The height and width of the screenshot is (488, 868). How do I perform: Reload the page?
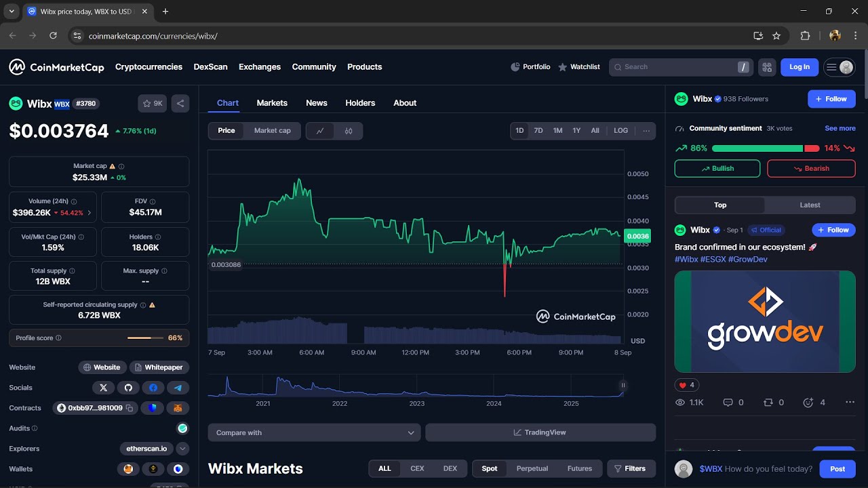click(54, 36)
